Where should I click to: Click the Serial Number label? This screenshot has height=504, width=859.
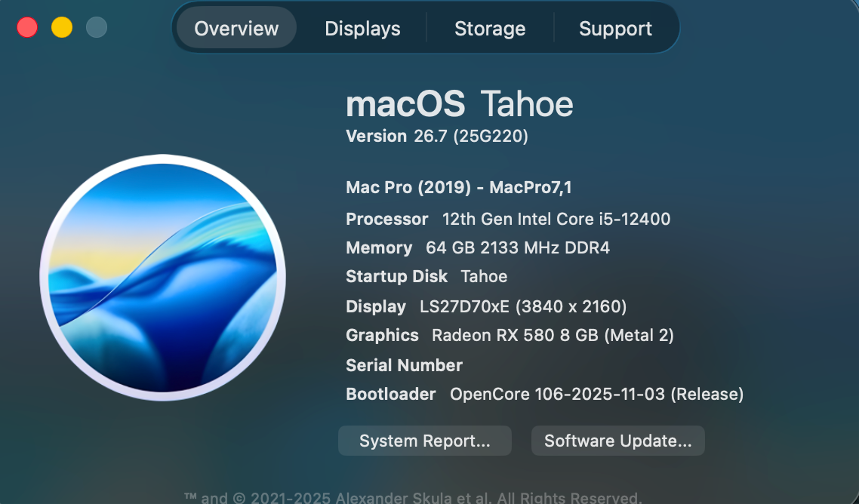click(405, 365)
